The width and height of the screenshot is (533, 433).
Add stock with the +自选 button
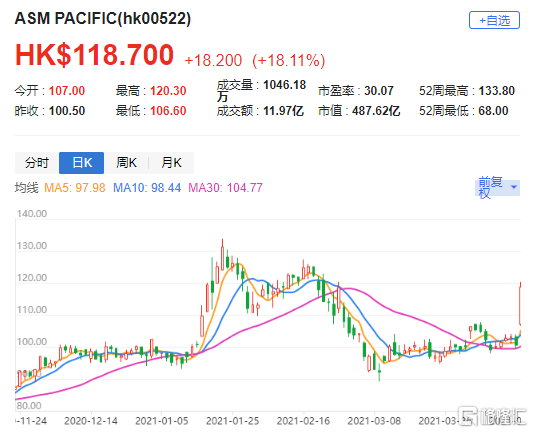(494, 20)
